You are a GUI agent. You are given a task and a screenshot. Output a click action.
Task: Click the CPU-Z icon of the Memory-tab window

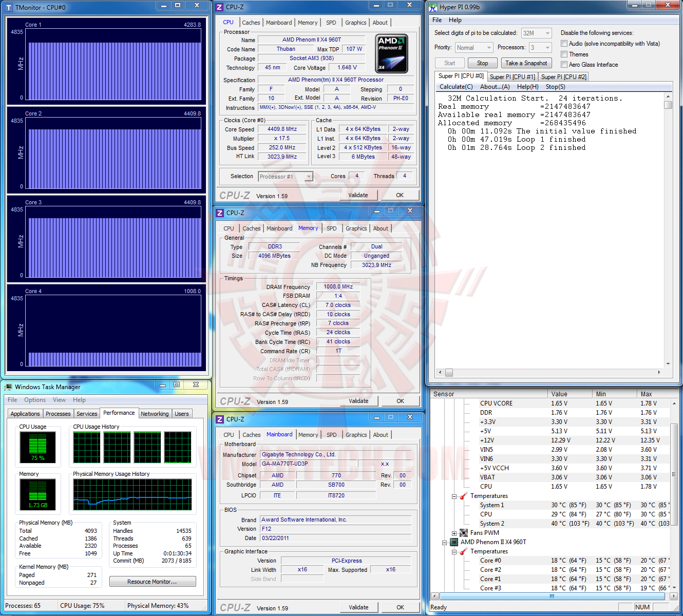[x=220, y=213]
